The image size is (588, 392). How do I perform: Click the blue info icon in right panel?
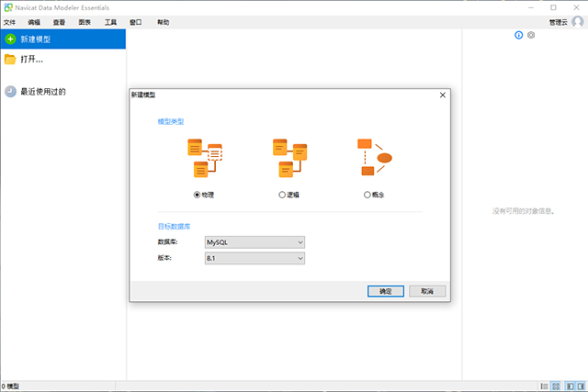(x=519, y=35)
